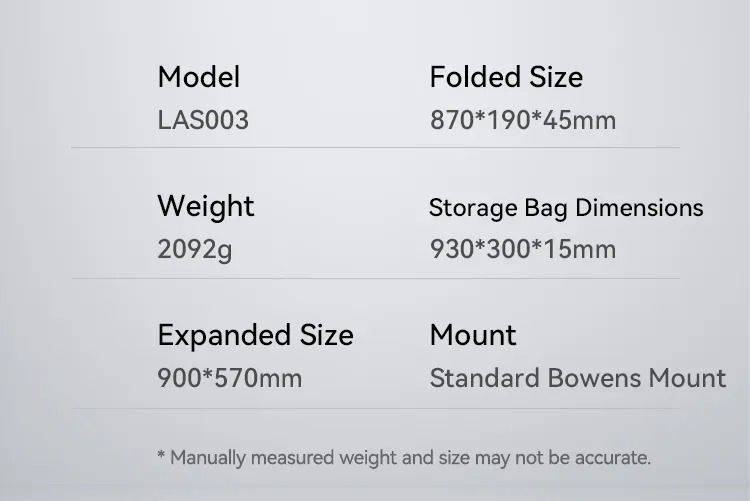The width and height of the screenshot is (750, 501).
Task: Click the Folded Size heading
Action: [506, 77]
